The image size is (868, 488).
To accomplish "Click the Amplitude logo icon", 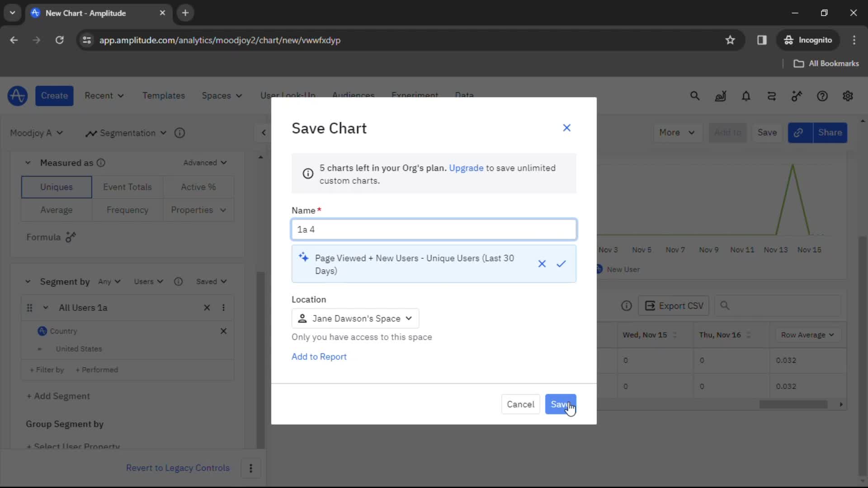I will click(17, 95).
